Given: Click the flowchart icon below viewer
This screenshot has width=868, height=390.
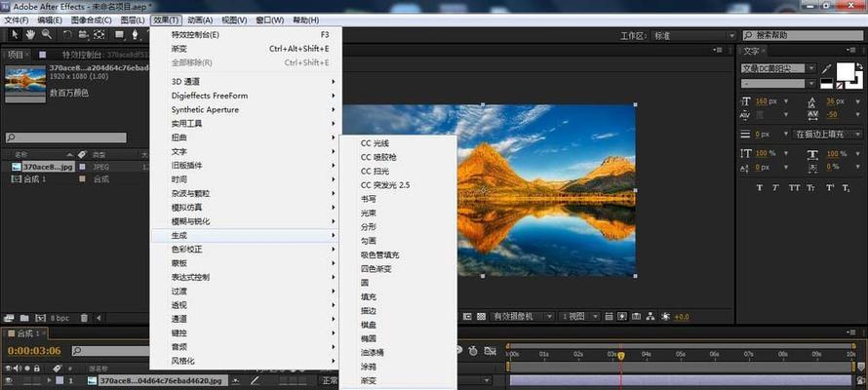Looking at the screenshot, I should [651, 317].
